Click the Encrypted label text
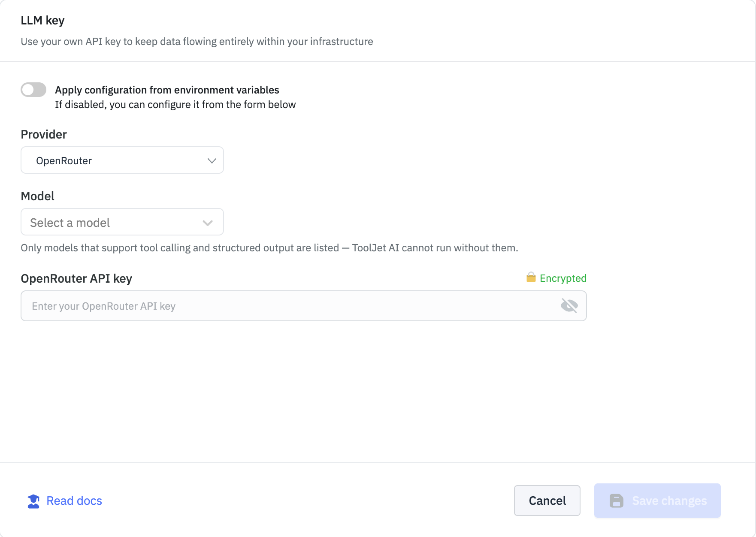 (x=563, y=278)
